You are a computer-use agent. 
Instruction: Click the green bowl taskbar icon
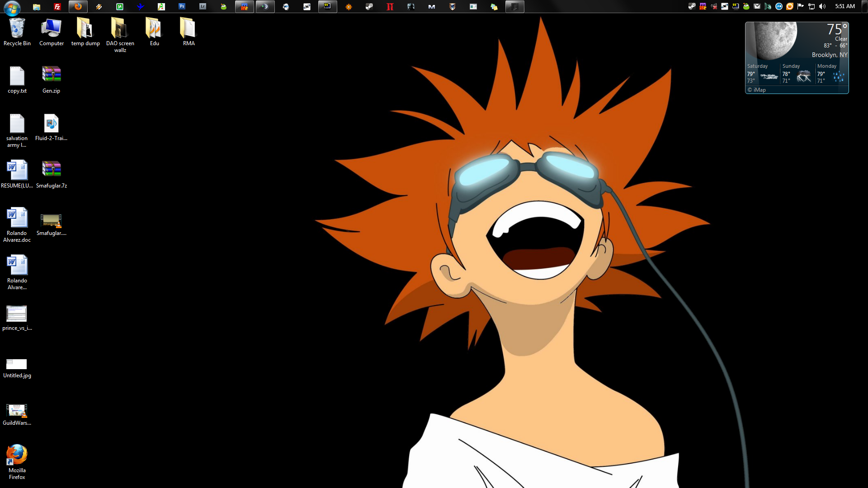point(224,7)
